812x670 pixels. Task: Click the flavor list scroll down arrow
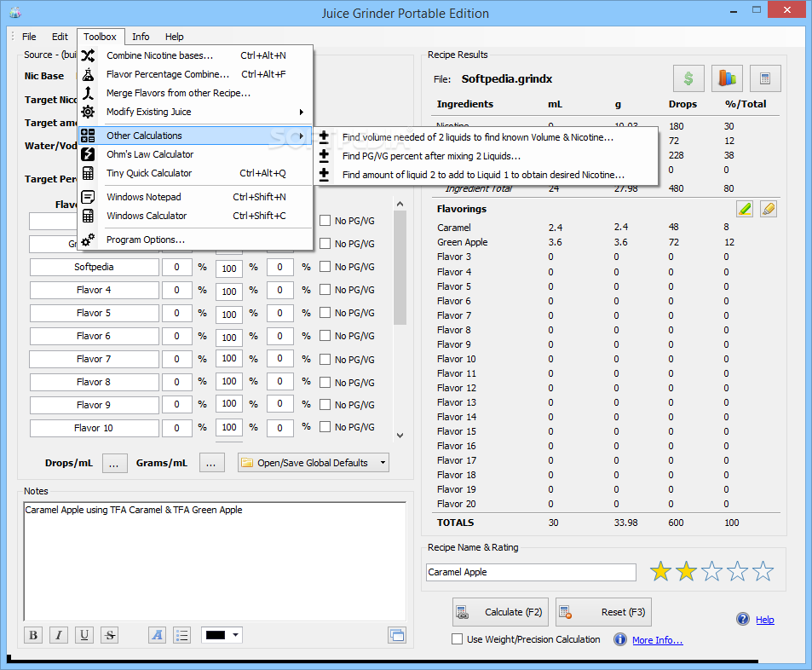coord(400,436)
